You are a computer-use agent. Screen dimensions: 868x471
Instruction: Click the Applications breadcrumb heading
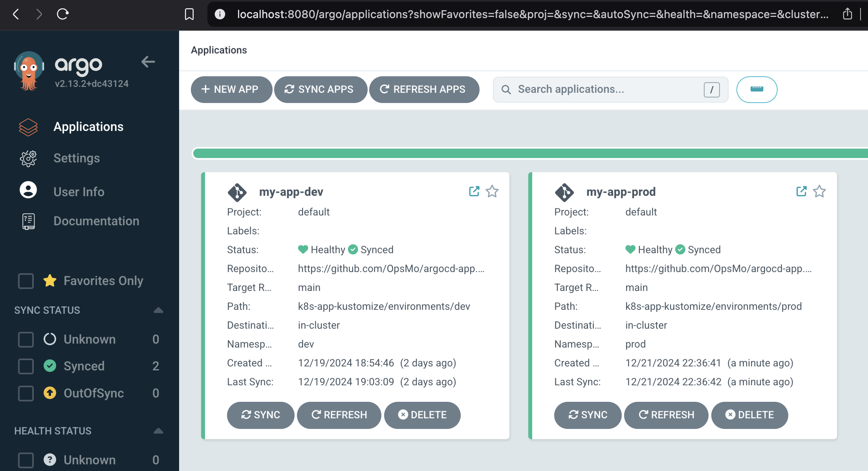tap(219, 50)
